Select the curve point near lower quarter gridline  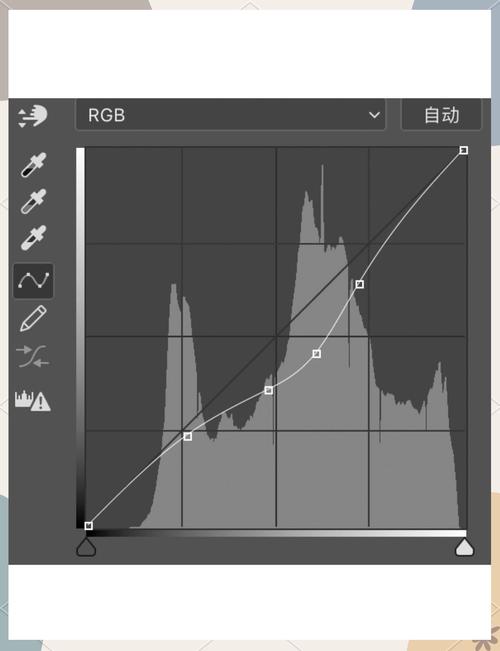[188, 436]
